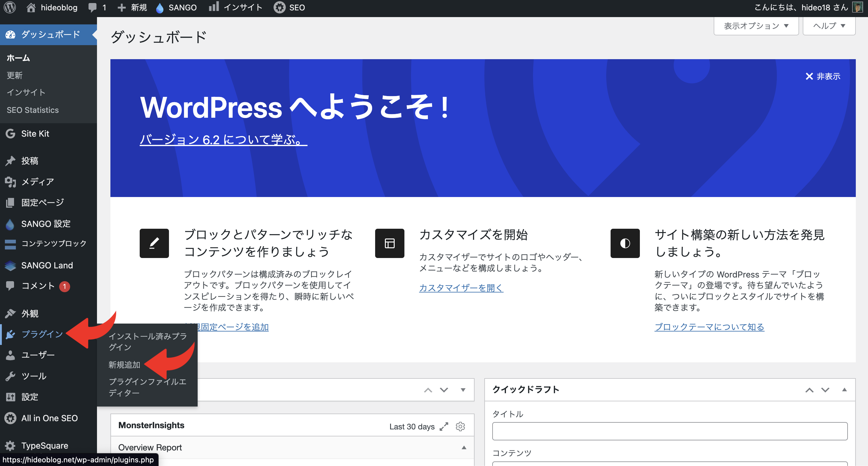The image size is (868, 466).
Task: Dismiss welcome panel with 非表示
Action: tap(823, 77)
